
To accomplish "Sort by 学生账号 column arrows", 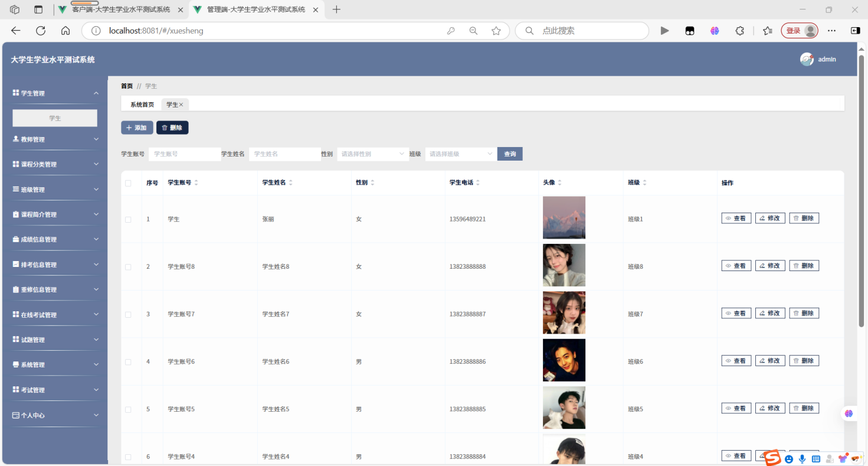I will (x=196, y=183).
